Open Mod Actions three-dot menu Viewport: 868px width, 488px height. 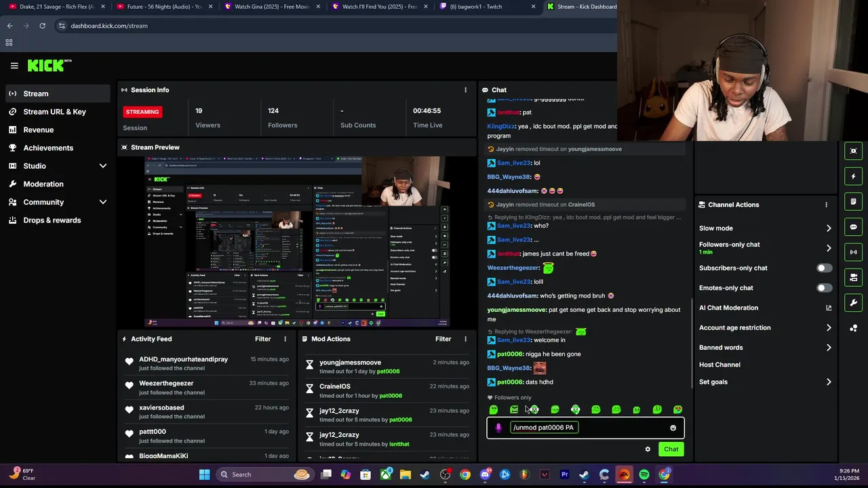pos(465,339)
